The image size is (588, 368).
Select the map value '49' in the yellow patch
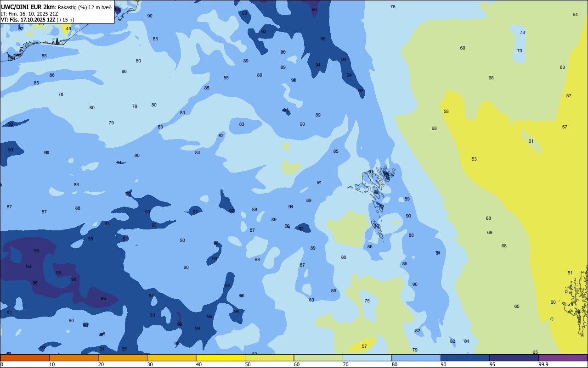click(x=68, y=29)
